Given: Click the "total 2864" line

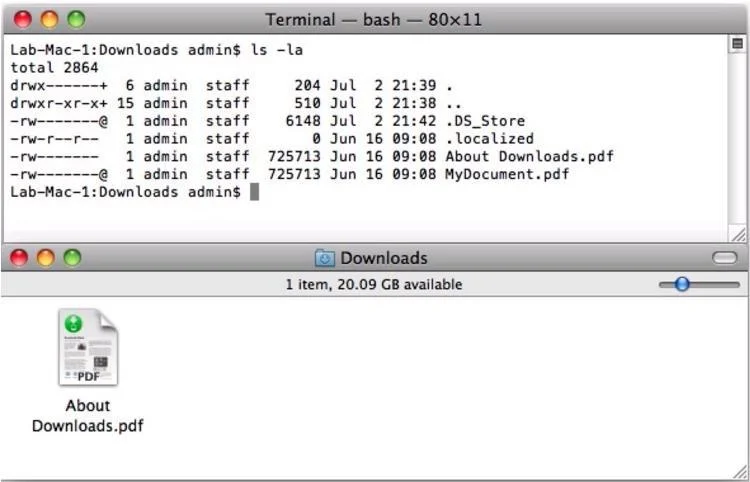Looking at the screenshot, I should (54, 67).
